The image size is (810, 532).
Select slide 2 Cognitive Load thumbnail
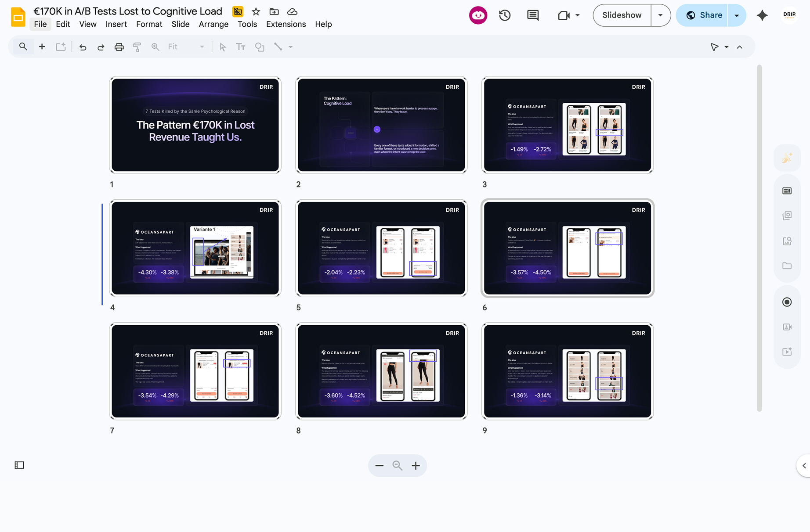pyautogui.click(x=381, y=125)
